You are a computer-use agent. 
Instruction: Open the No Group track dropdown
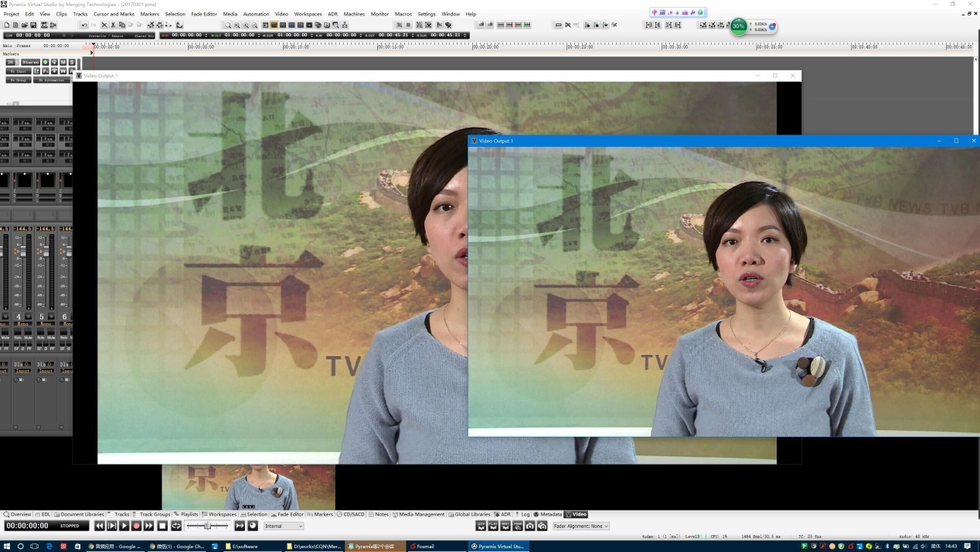19,80
